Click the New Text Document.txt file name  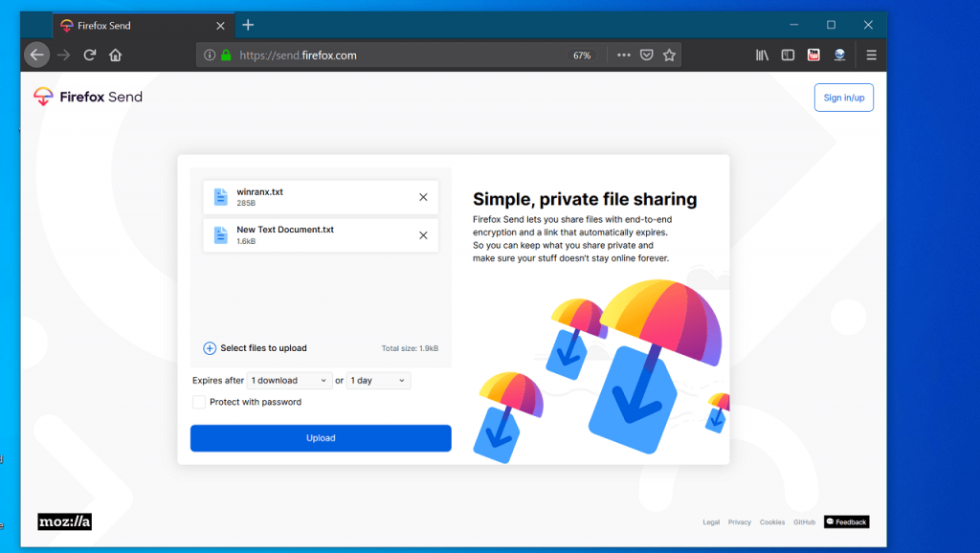285,230
